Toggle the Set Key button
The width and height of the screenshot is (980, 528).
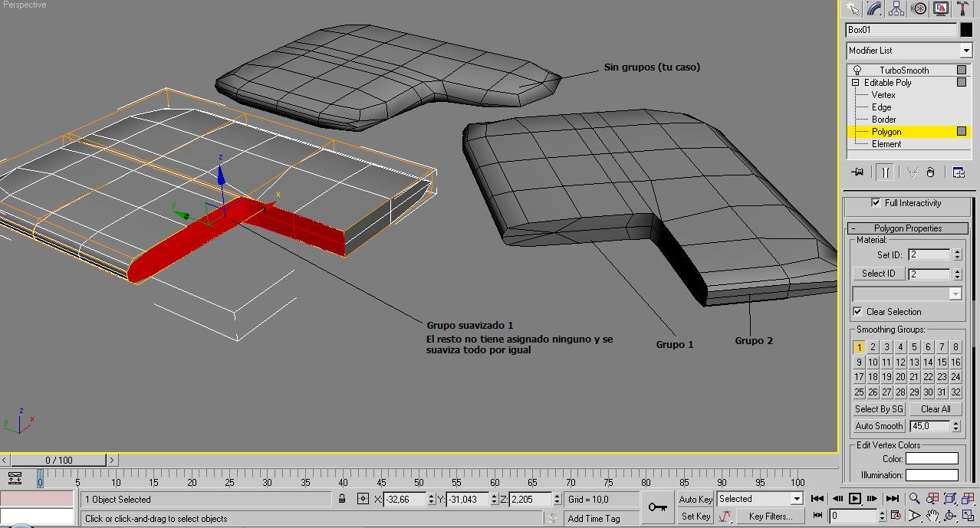(x=696, y=517)
